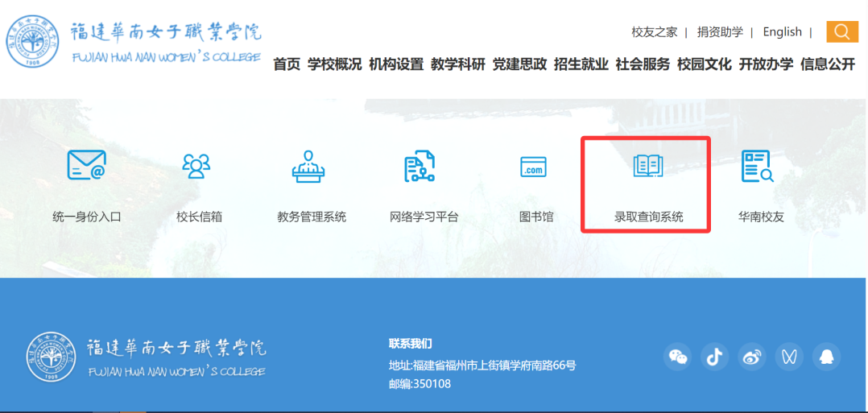This screenshot has width=868, height=413.
Task: Click the postal code 邮编:350108
Action: point(420,384)
